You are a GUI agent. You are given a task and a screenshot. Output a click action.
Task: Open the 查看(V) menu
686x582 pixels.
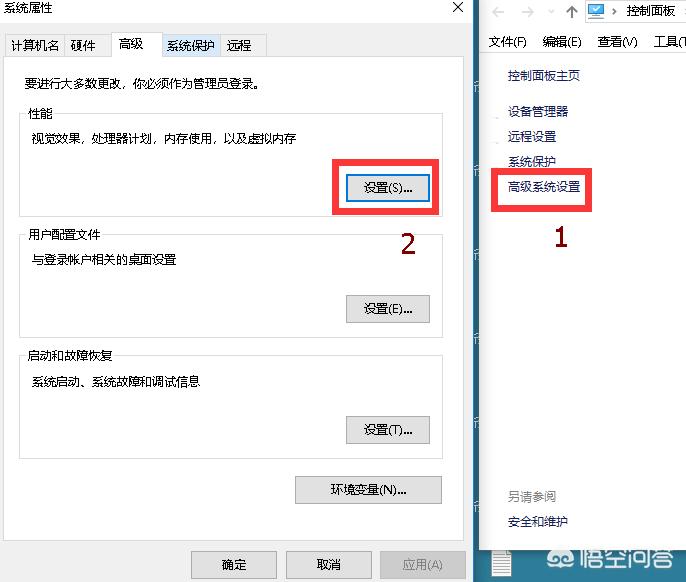[617, 42]
